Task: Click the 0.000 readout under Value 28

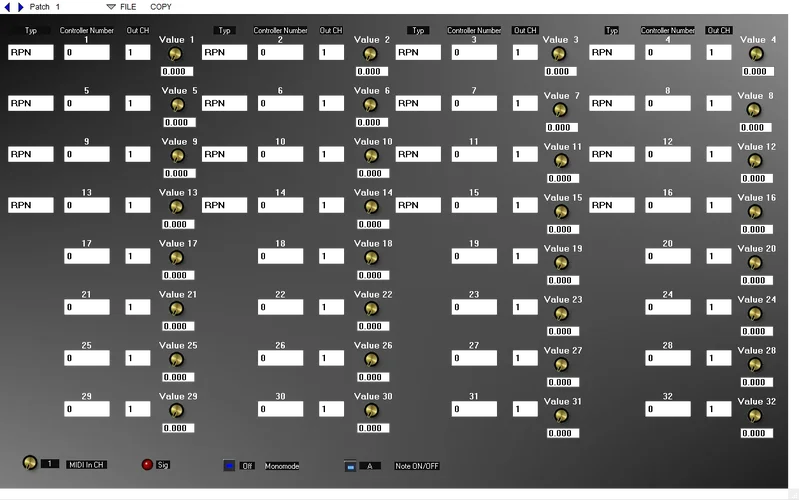Action: click(757, 382)
